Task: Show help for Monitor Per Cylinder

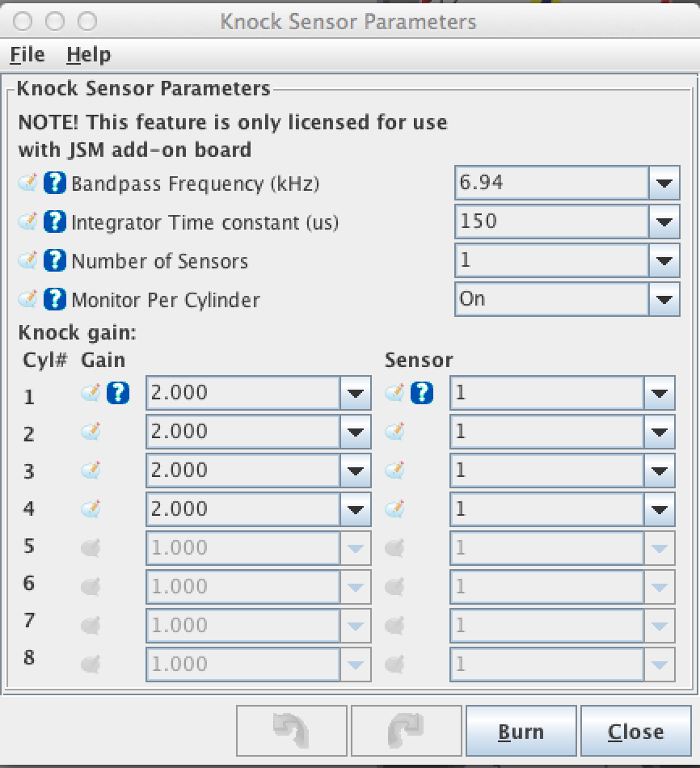Action: [x=54, y=299]
